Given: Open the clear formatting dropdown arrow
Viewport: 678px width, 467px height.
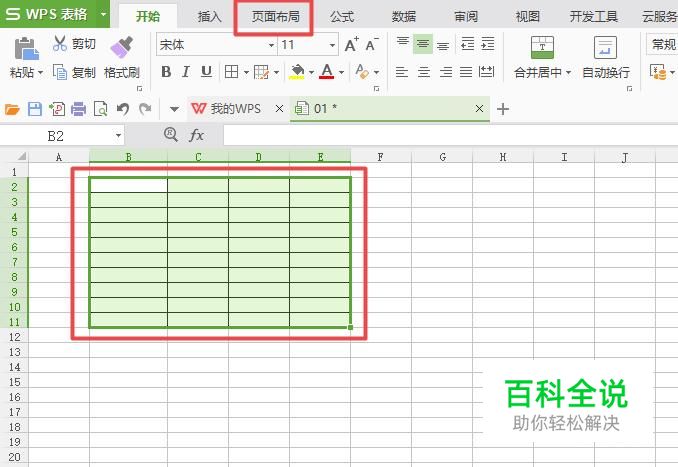Looking at the screenshot, I should (377, 72).
